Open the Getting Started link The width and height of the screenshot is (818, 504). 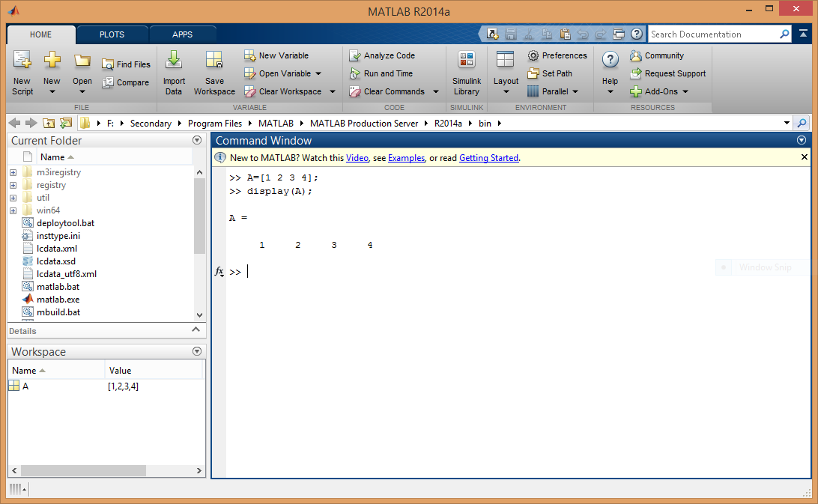coord(489,158)
